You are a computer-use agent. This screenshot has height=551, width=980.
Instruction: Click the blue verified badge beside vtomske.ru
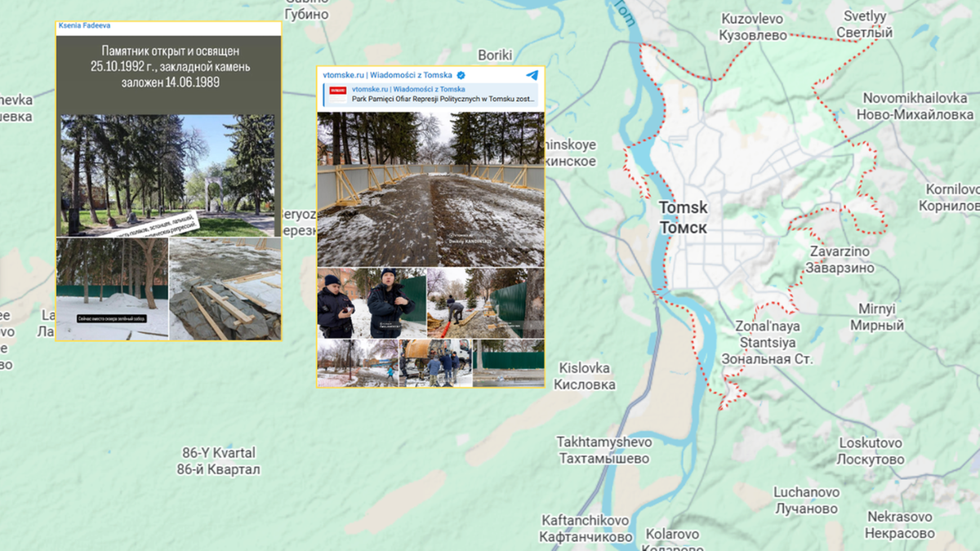[x=461, y=75]
